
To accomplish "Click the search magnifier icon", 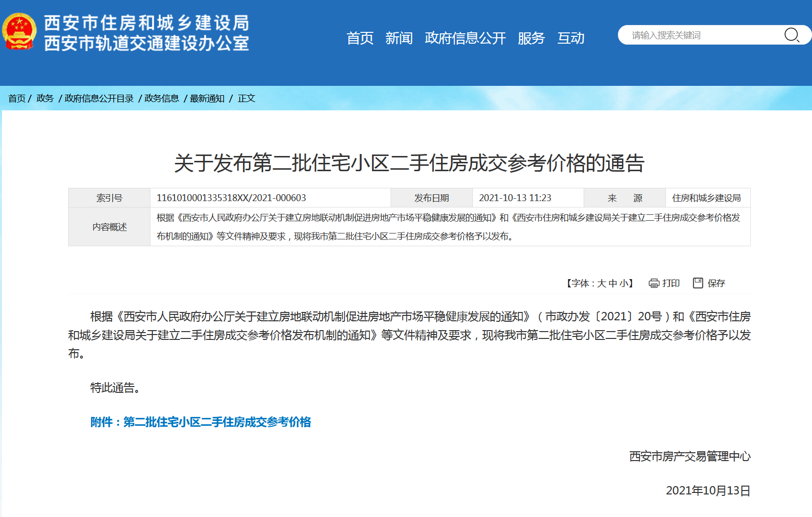I will [x=791, y=35].
